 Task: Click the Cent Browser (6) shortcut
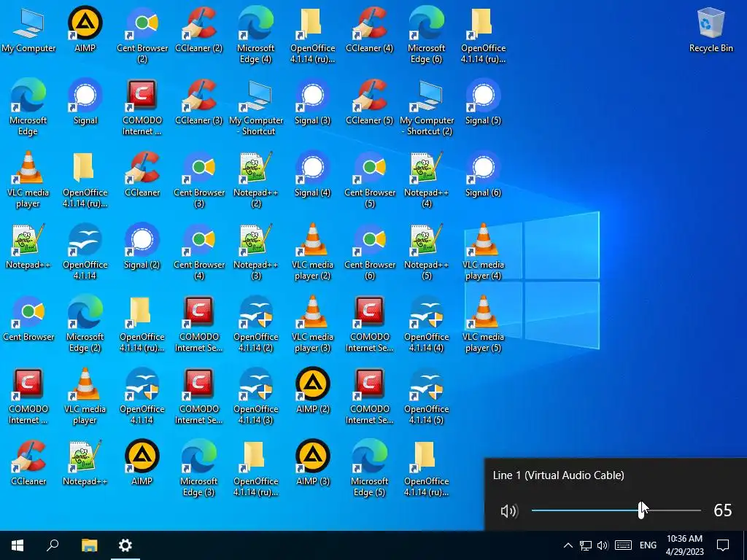click(369, 252)
